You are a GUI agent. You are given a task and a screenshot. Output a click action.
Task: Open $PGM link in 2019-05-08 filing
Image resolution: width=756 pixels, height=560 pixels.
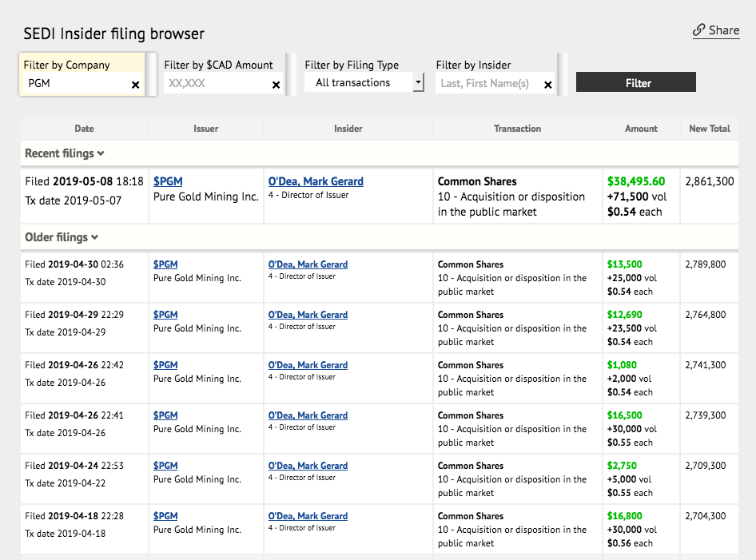click(x=168, y=181)
